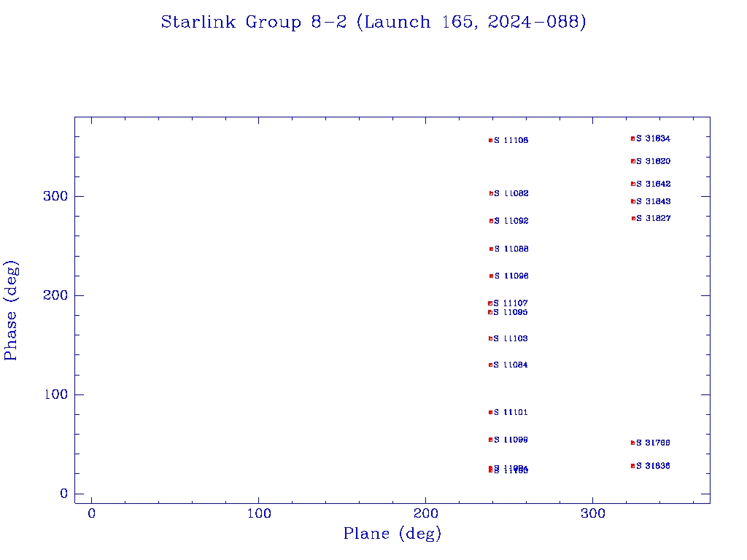
Task: Select the red marker for S 11101
Action: pyautogui.click(x=491, y=413)
